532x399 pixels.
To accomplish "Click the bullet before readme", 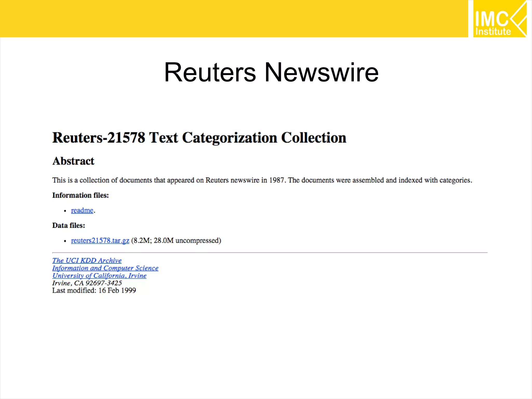I will click(x=65, y=211).
